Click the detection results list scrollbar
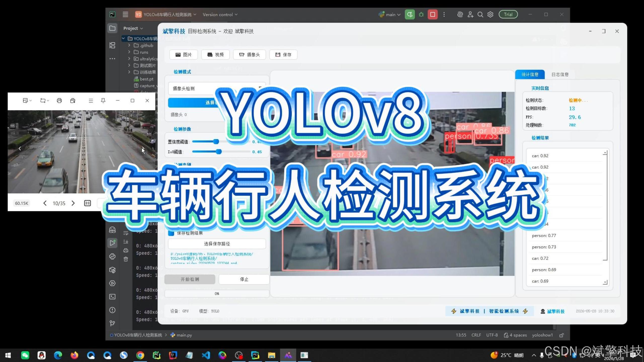644x362 pixels. coord(606,217)
